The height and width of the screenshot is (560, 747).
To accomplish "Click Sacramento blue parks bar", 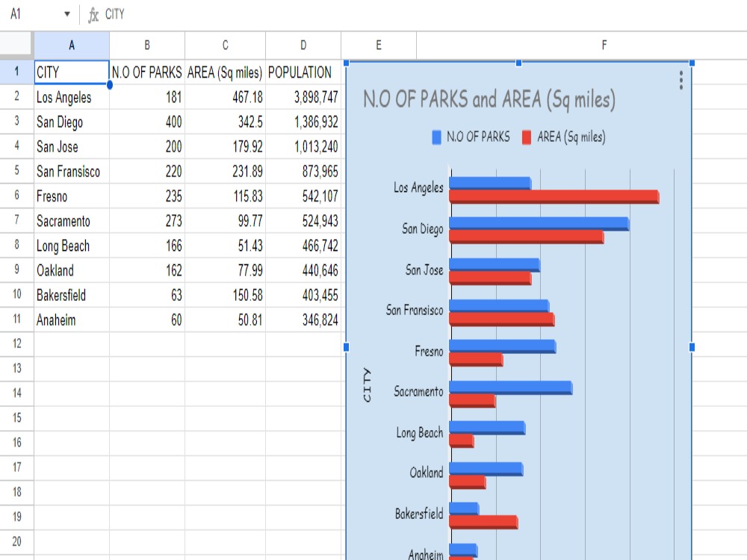I will click(x=511, y=388).
